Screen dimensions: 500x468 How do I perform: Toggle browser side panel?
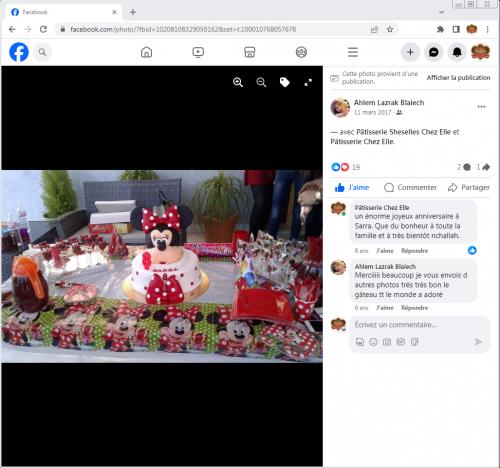click(456, 29)
